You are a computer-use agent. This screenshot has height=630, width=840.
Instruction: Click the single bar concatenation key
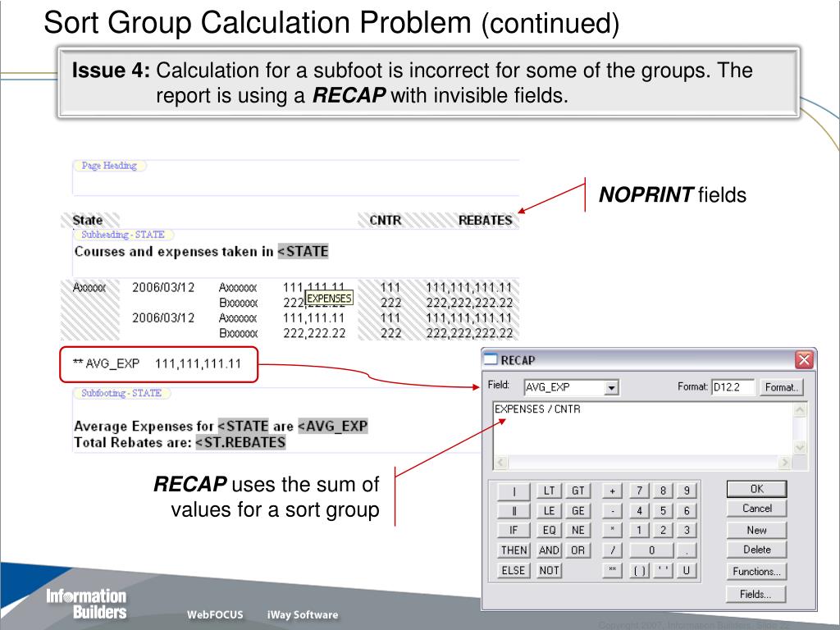[514, 491]
